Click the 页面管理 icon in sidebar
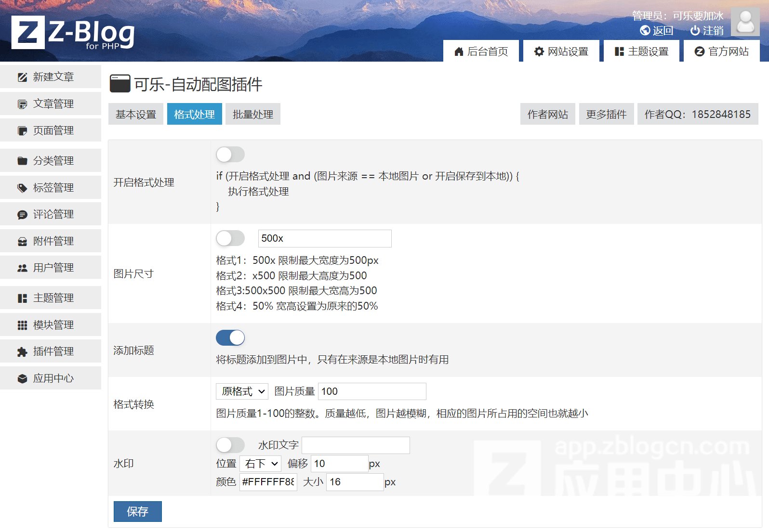The height and width of the screenshot is (532, 769). tap(22, 130)
